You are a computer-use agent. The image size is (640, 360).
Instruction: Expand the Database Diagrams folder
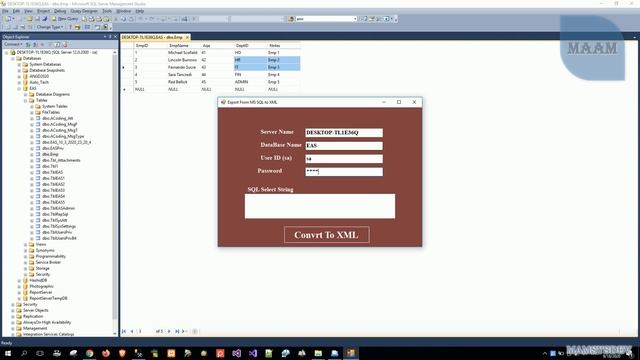[x=26, y=94]
